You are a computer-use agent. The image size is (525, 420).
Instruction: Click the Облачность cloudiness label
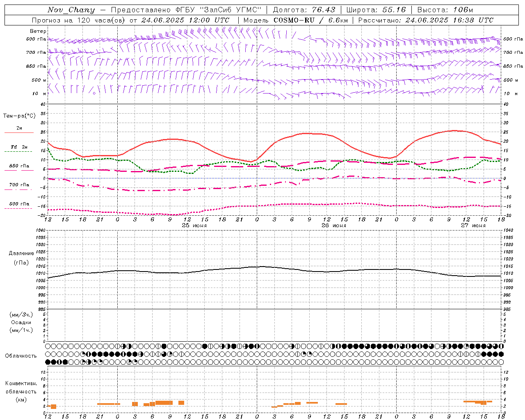pyautogui.click(x=21, y=356)
